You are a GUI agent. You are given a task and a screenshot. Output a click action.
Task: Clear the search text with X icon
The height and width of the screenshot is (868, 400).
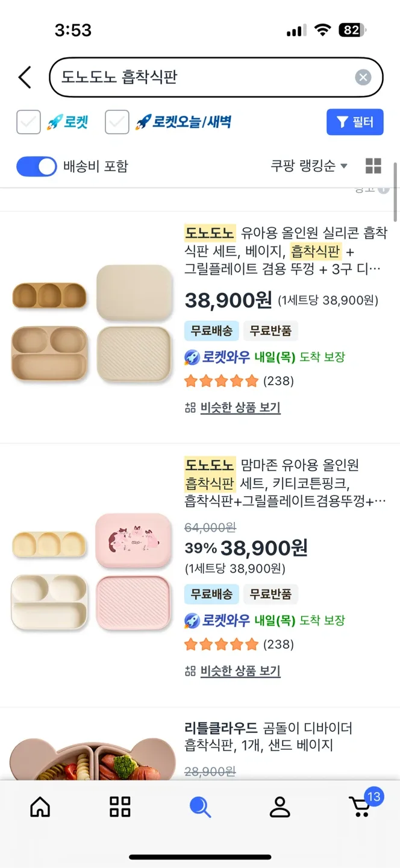pos(363,77)
